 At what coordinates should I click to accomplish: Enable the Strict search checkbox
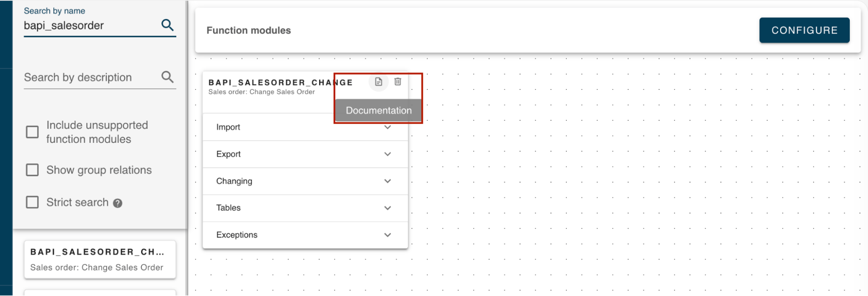[x=33, y=202]
